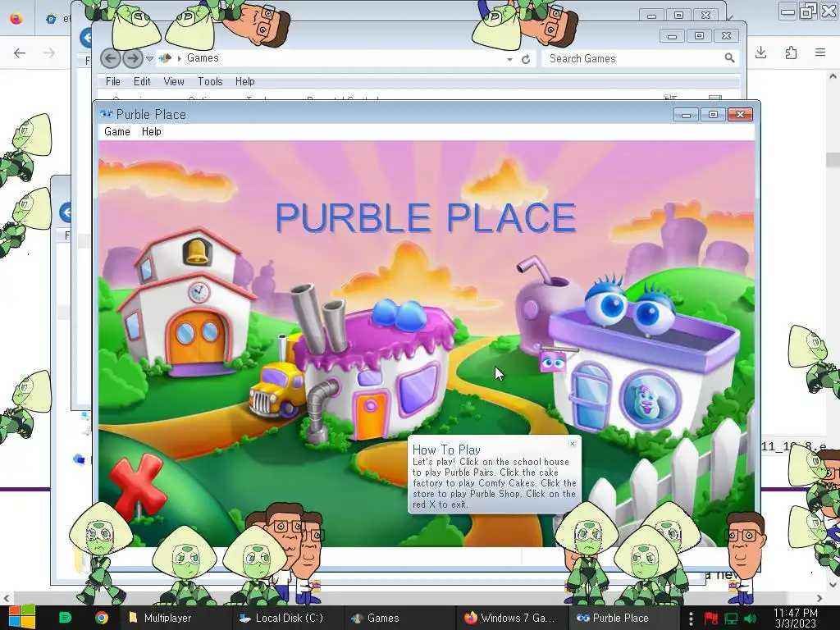Open Edit menu in Games window
Image resolution: width=840 pixels, height=630 pixels.
[x=142, y=81]
